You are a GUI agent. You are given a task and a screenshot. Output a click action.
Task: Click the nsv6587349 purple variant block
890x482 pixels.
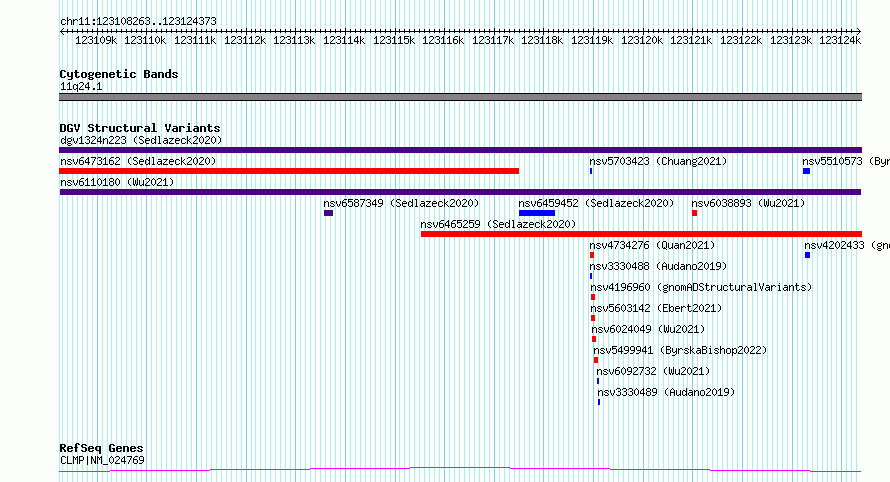328,213
